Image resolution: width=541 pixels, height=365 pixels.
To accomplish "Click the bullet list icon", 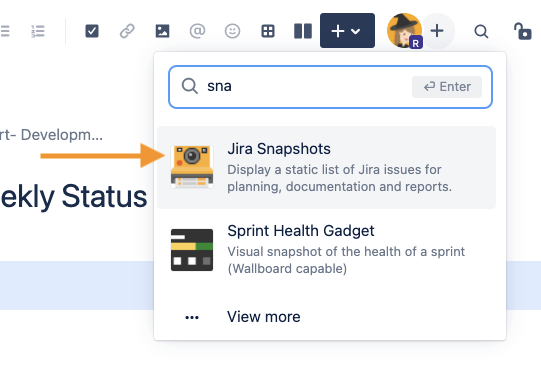I will 5,31.
